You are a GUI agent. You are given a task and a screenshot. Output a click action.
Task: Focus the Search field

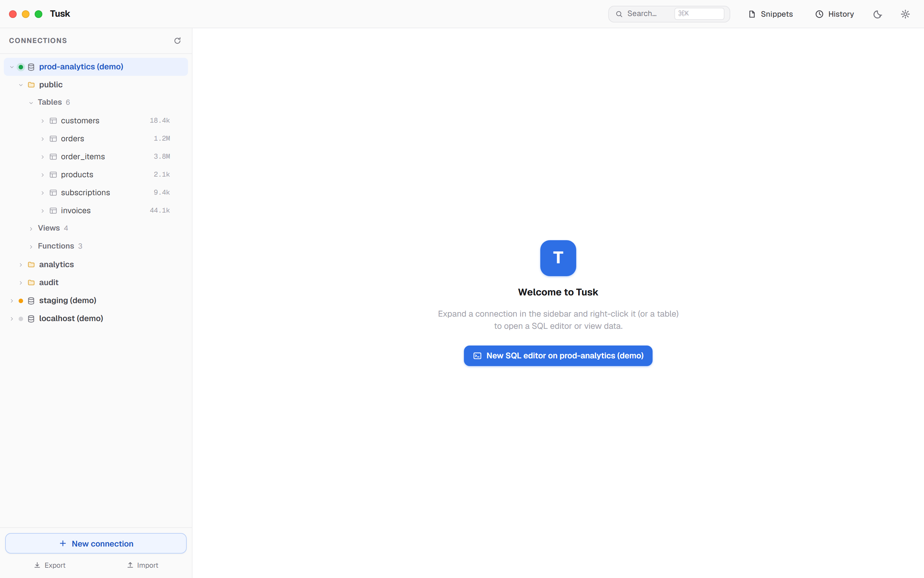coord(669,14)
